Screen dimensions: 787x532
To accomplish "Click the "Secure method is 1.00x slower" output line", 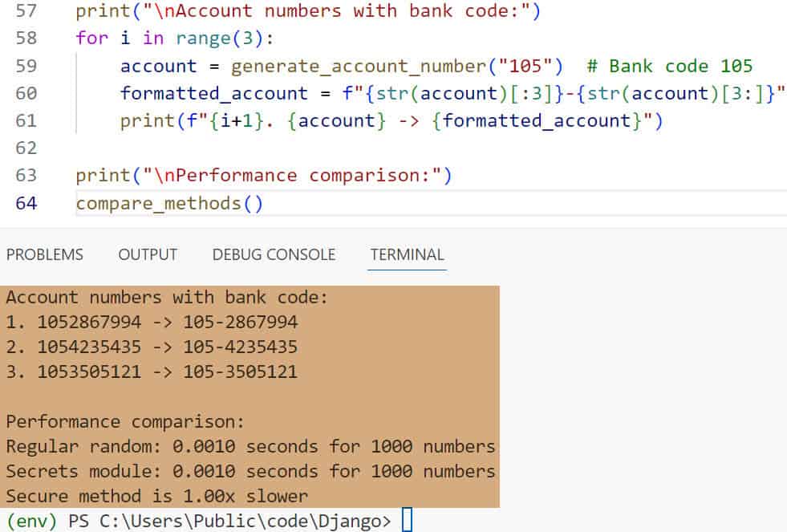I will coord(156,496).
